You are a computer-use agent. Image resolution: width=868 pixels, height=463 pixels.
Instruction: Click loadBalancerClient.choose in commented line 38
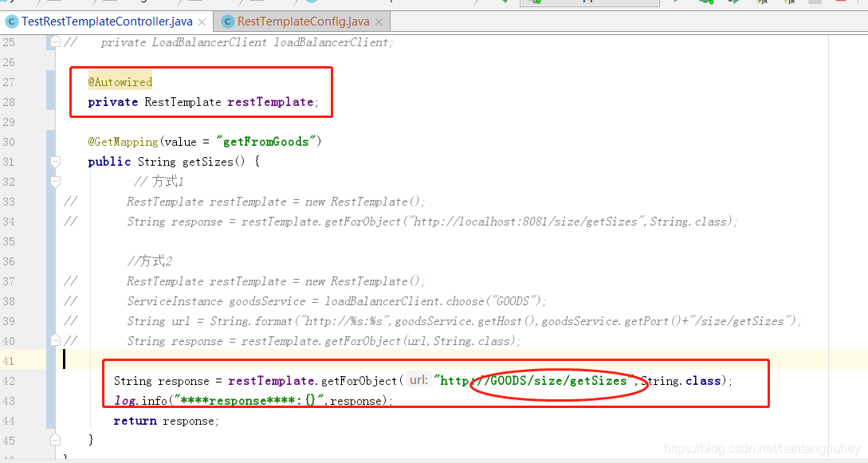pyautogui.click(x=404, y=301)
